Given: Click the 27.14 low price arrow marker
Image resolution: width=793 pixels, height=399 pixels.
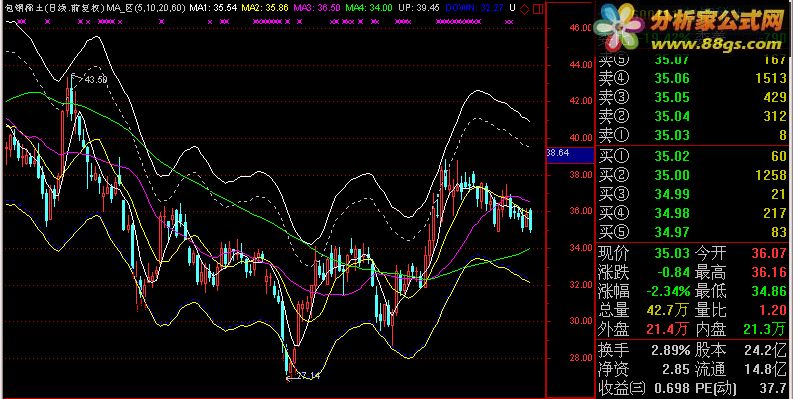Looking at the screenshot, I should click(x=303, y=376).
